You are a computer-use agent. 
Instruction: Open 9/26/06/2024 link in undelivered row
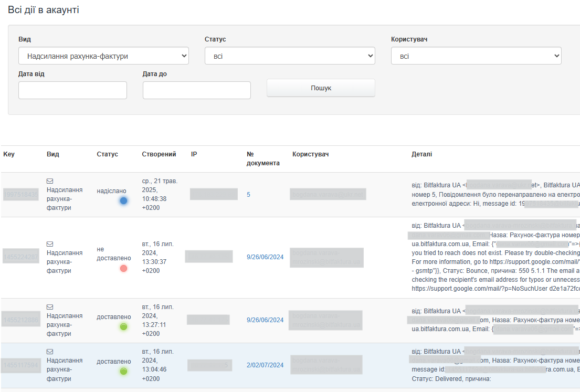265,257
